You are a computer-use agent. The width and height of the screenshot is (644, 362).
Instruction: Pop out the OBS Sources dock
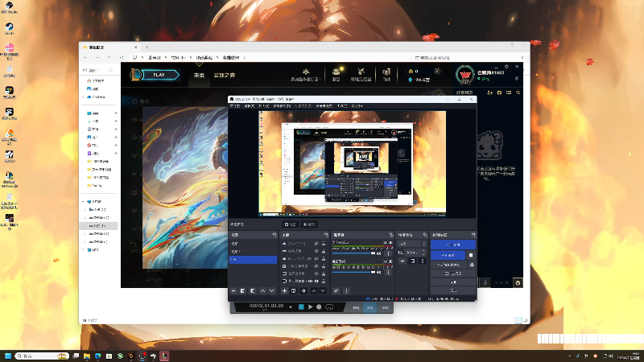(x=326, y=235)
